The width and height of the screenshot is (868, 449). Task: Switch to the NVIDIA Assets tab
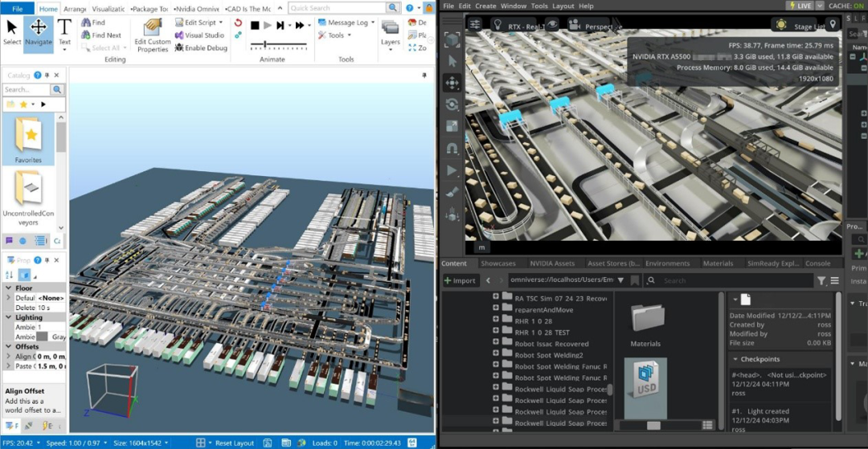tap(552, 263)
